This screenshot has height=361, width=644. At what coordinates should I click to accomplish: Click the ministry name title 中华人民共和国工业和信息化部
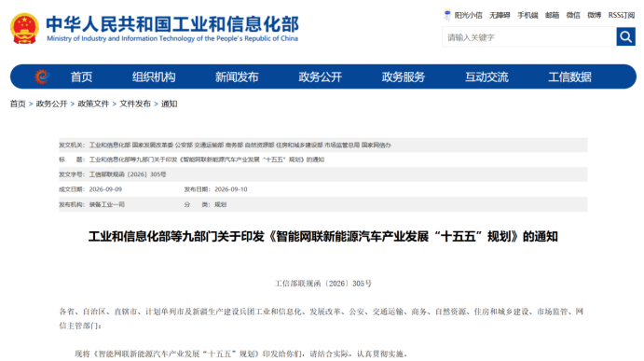tap(172, 24)
